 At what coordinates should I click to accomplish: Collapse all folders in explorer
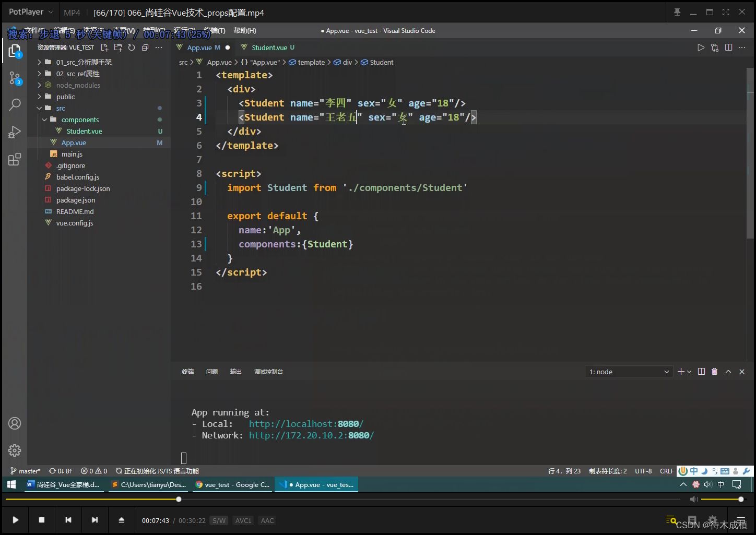click(145, 47)
